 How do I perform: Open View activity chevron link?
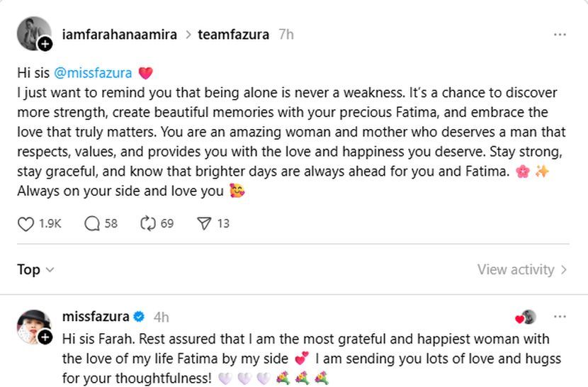pos(522,269)
